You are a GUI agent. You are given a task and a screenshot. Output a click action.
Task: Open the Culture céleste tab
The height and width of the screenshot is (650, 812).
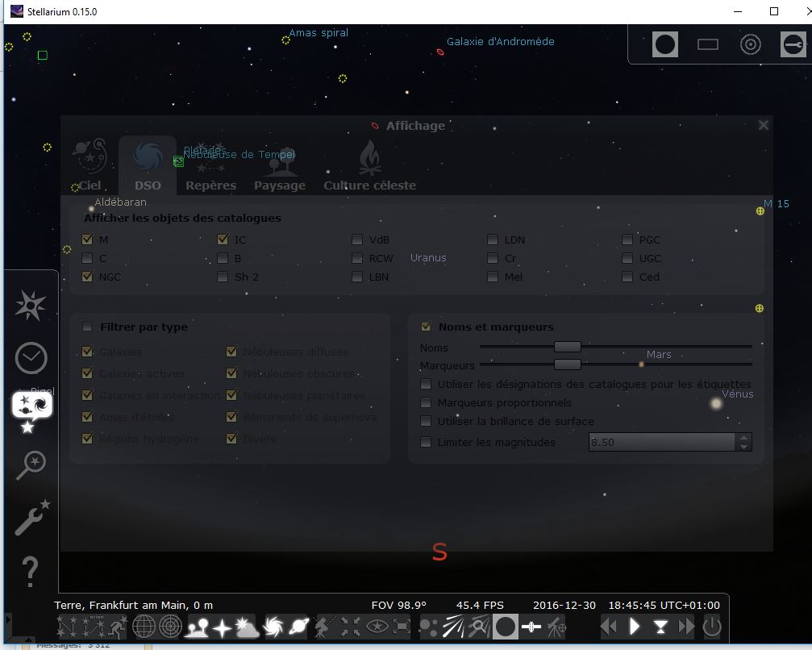[x=370, y=166]
